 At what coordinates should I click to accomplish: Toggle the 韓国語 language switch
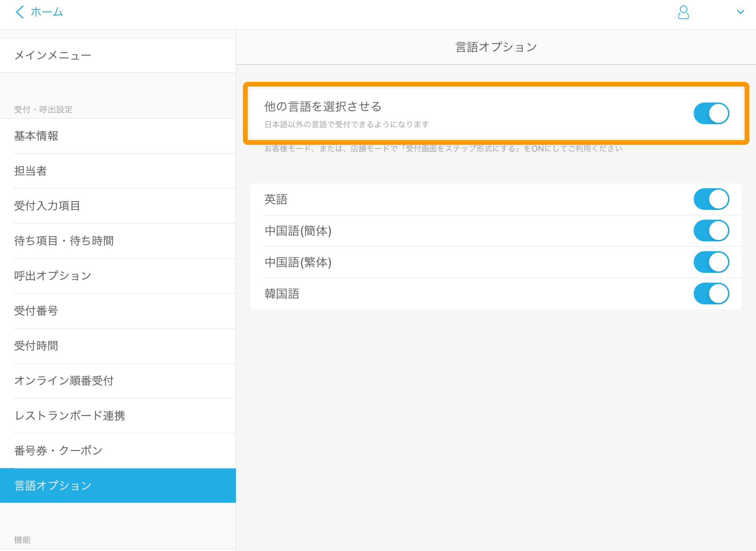(x=711, y=294)
